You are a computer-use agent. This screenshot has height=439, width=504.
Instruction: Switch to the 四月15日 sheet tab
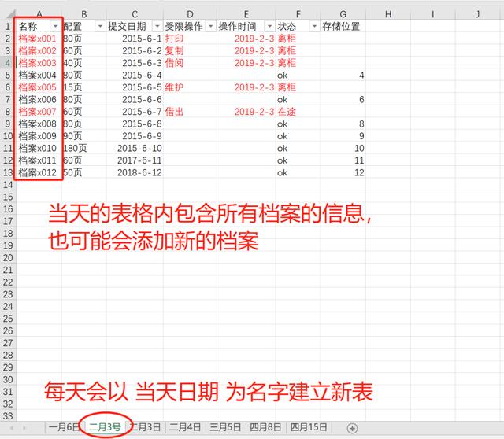point(309,427)
